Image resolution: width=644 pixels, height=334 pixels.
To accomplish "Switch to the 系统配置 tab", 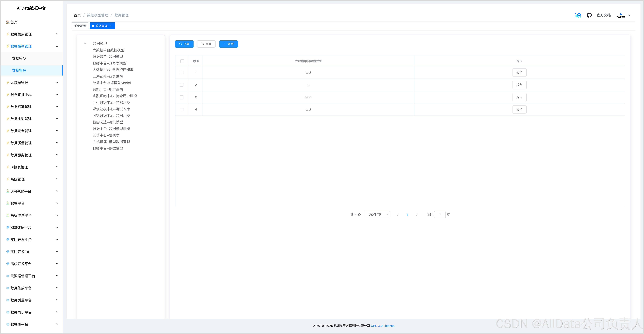I will point(80,26).
